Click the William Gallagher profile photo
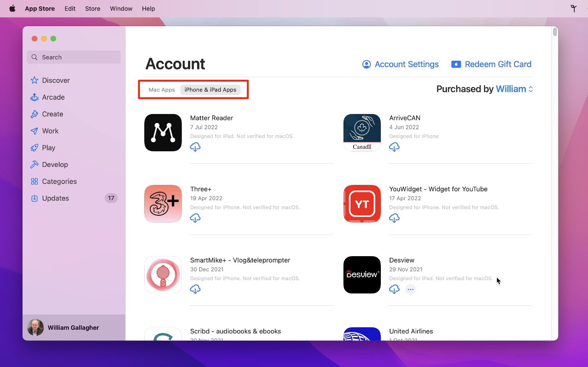Viewport: 588px width, 367px height. tap(35, 327)
